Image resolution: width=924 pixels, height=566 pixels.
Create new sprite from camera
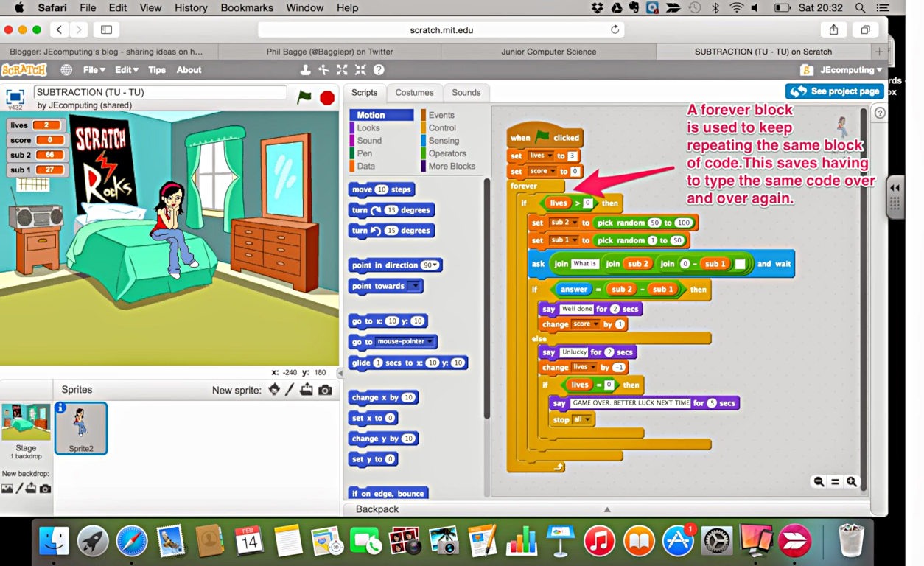[325, 390]
